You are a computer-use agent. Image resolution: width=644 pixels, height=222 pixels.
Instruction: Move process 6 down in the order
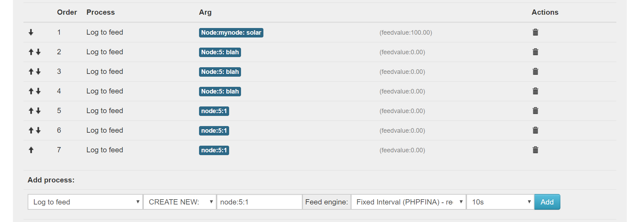(38, 130)
